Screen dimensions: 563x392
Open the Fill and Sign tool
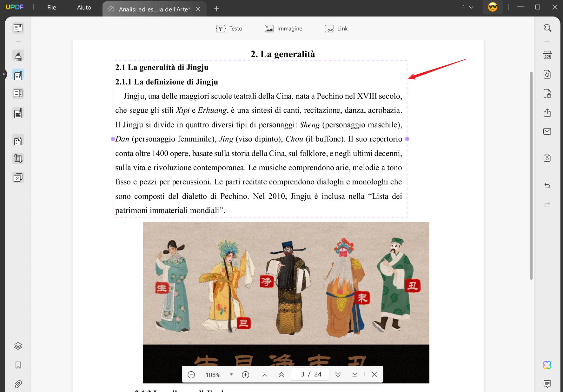18,113
